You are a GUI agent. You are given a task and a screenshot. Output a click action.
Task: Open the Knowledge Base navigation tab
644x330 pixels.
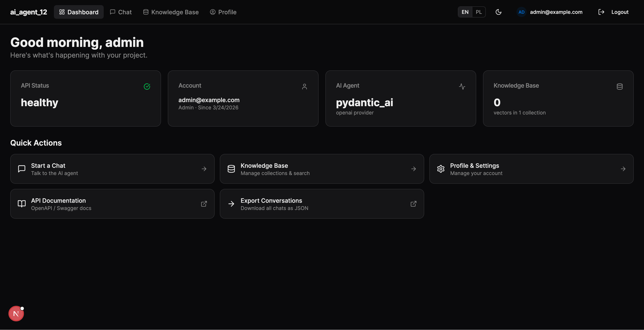171,12
